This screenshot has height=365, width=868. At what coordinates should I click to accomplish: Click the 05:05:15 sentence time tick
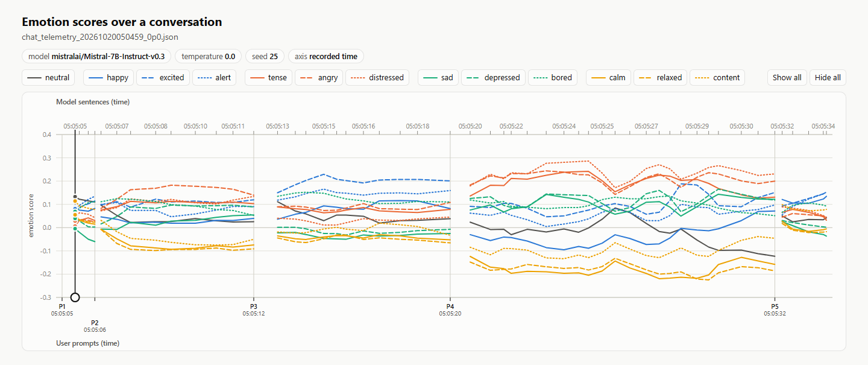click(324, 126)
